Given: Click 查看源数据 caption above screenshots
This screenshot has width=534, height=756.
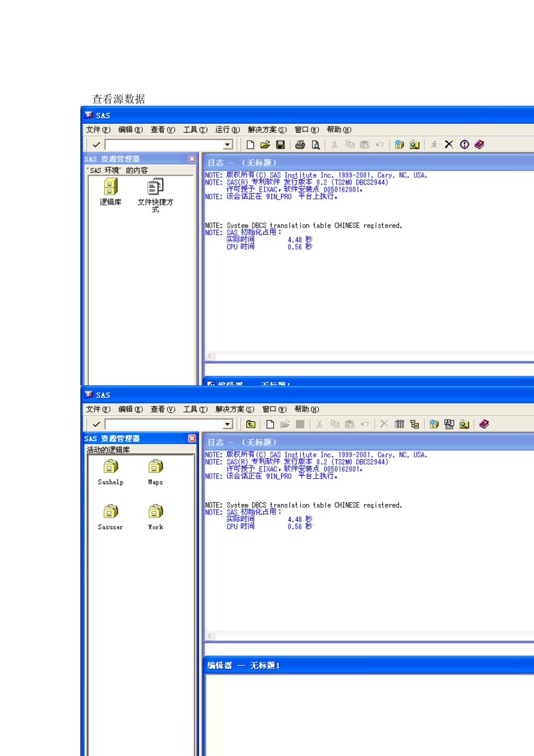Looking at the screenshot, I should tap(119, 99).
